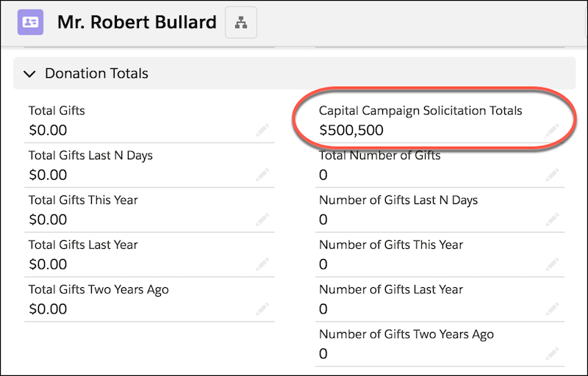Click the $500,500 solicitation totals value
The height and width of the screenshot is (376, 588).
click(351, 130)
